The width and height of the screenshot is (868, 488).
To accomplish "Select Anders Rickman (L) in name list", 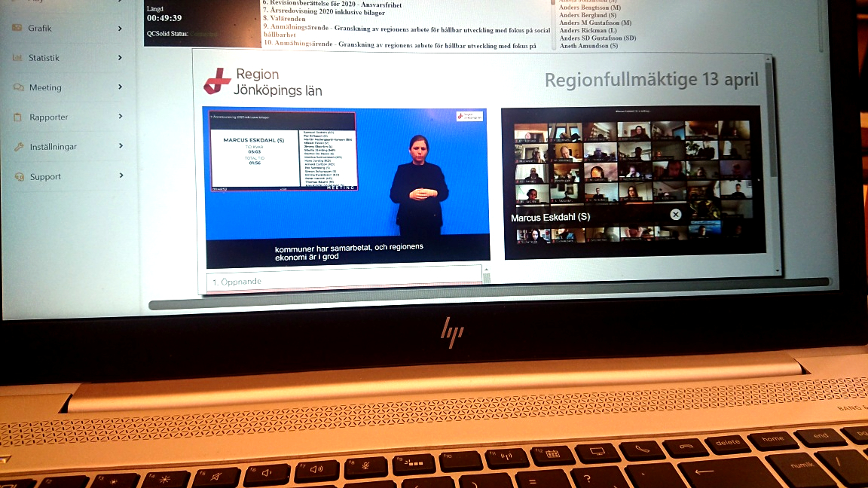I will 588,30.
